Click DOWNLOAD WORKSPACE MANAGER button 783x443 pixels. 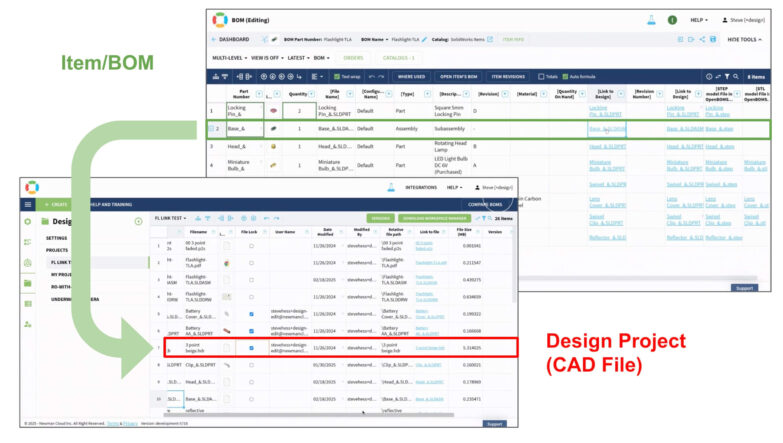click(434, 218)
